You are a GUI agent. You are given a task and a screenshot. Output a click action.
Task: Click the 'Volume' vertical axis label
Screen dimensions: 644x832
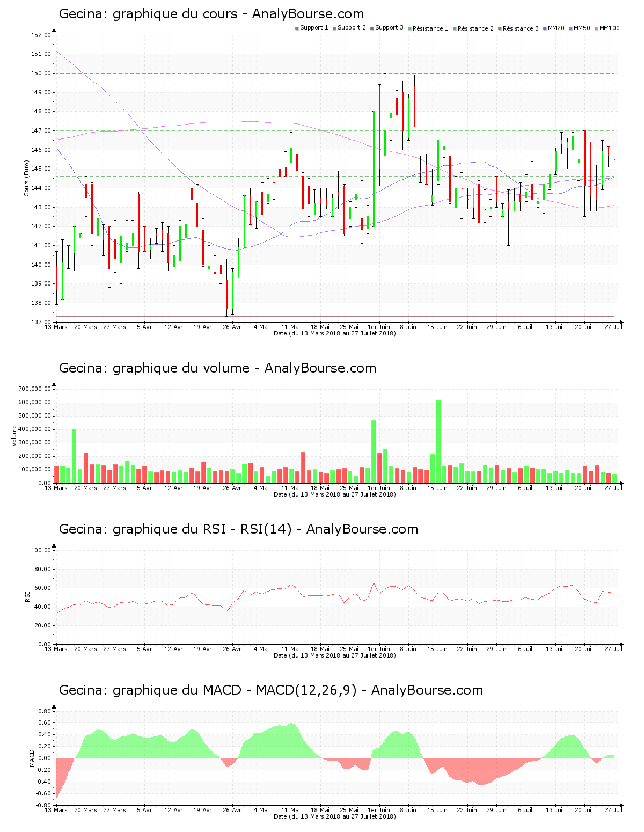tap(14, 435)
